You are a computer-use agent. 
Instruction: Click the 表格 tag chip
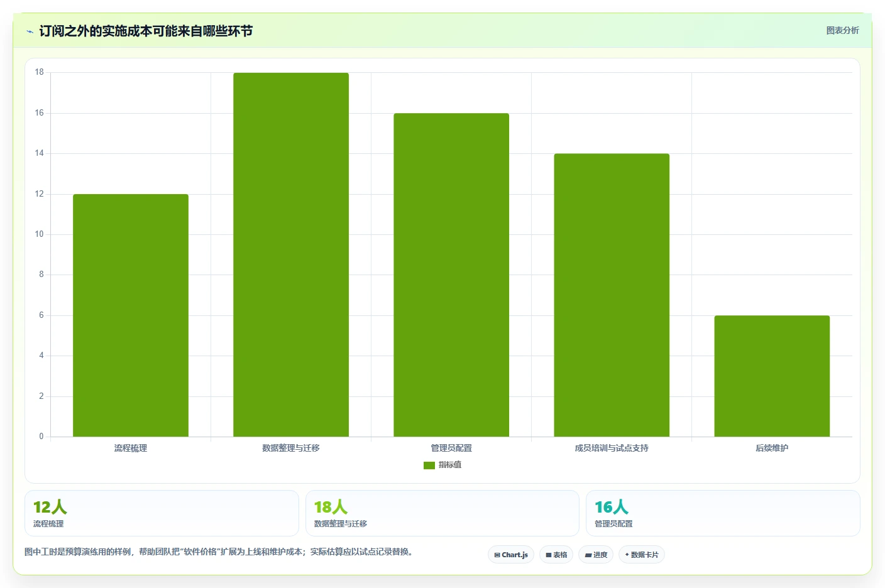(x=556, y=555)
